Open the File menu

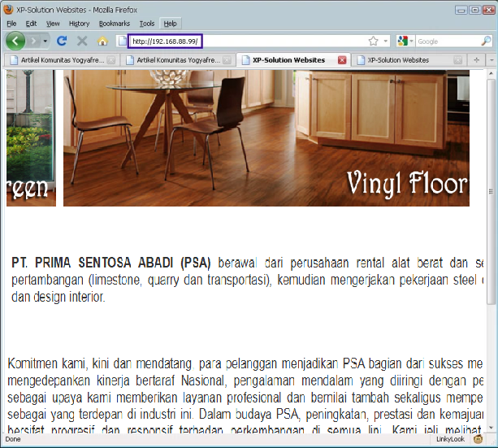(11, 24)
